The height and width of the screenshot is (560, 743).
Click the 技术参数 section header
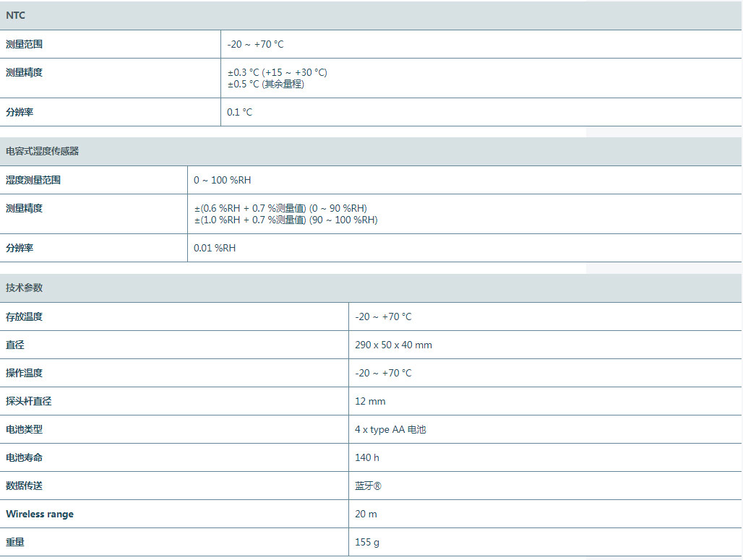(25, 288)
